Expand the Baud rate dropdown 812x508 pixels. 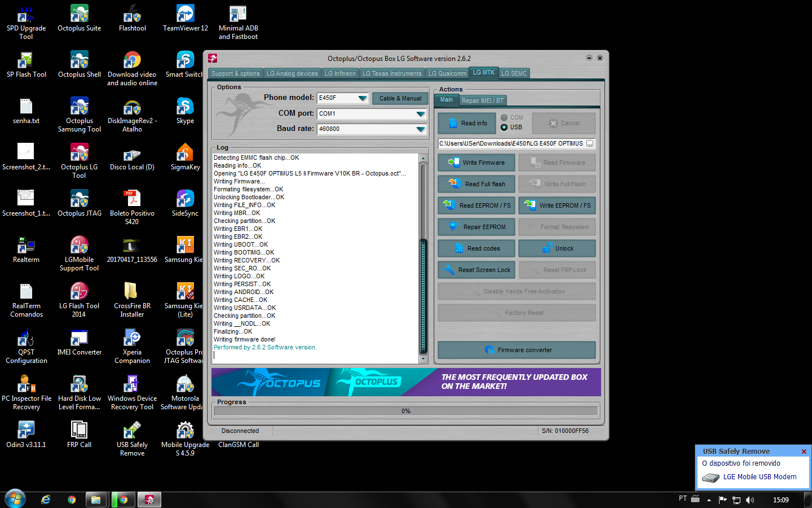[x=420, y=129]
